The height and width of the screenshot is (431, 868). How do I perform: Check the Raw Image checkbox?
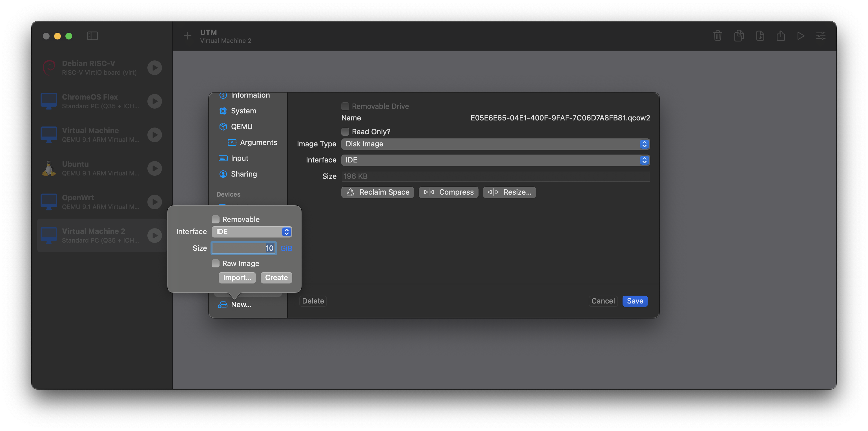pos(216,263)
